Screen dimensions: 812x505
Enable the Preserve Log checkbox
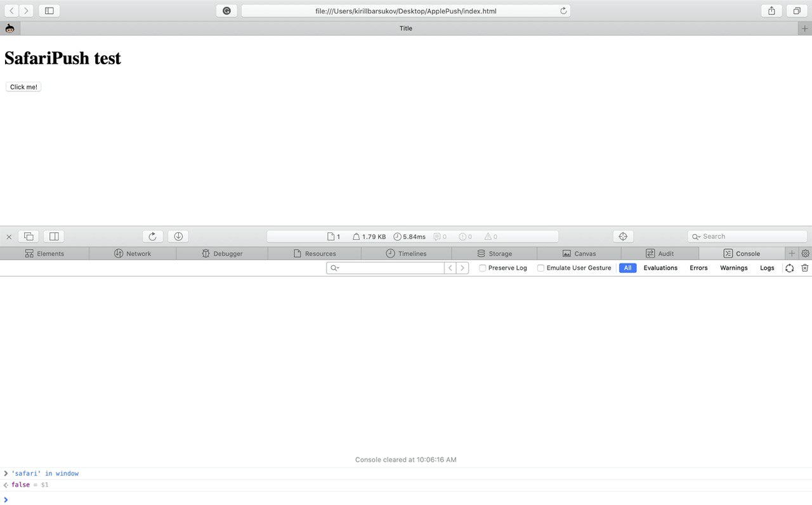(x=483, y=268)
